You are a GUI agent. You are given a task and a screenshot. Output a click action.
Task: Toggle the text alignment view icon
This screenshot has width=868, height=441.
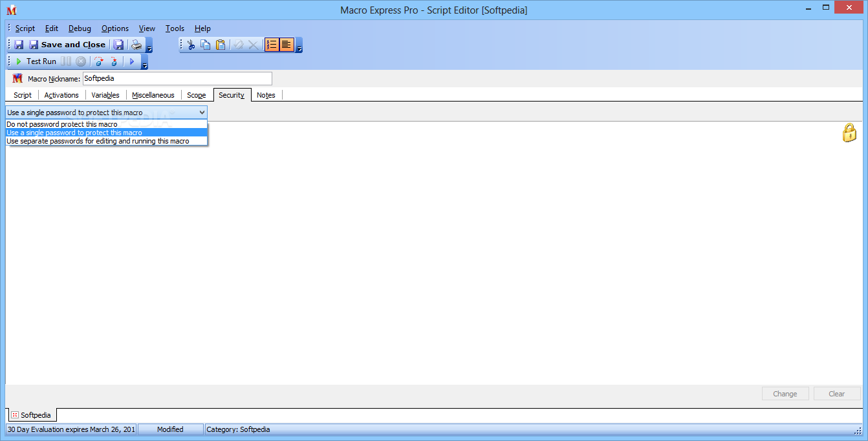pos(287,45)
